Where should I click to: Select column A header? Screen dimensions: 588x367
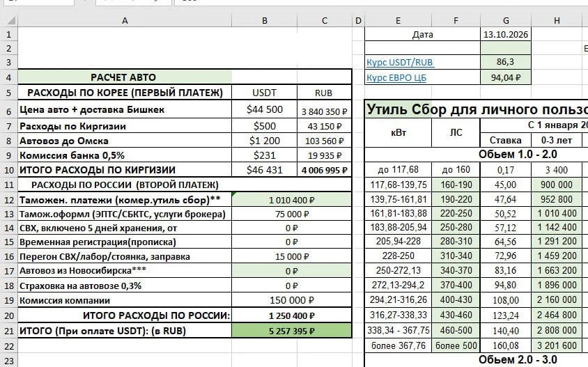[125, 21]
